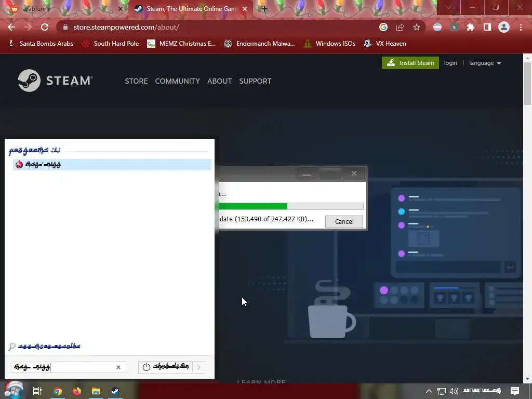The width and height of the screenshot is (532, 399).
Task: Share this page via the share icon
Action: 400,27
